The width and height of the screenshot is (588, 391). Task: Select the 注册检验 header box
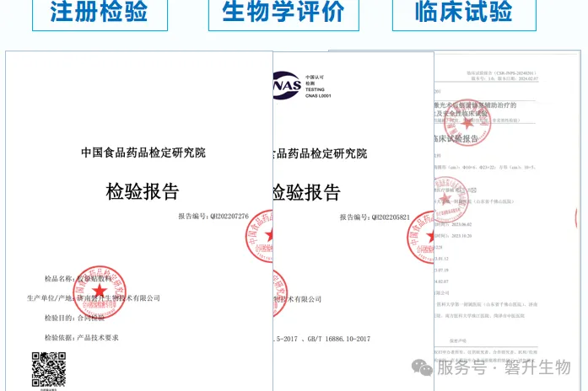(100, 15)
